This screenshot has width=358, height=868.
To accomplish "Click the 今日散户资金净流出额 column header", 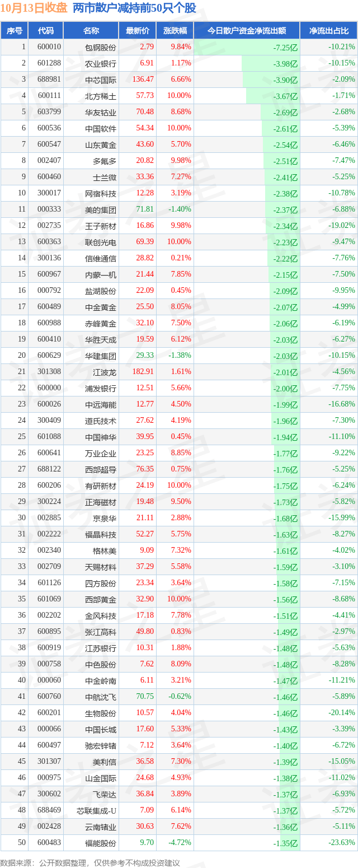I will (x=247, y=31).
